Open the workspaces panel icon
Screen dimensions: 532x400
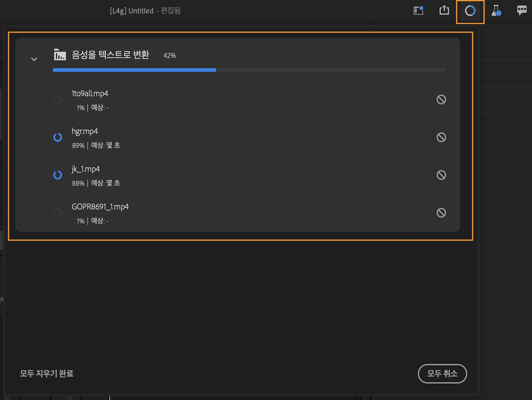(x=418, y=11)
